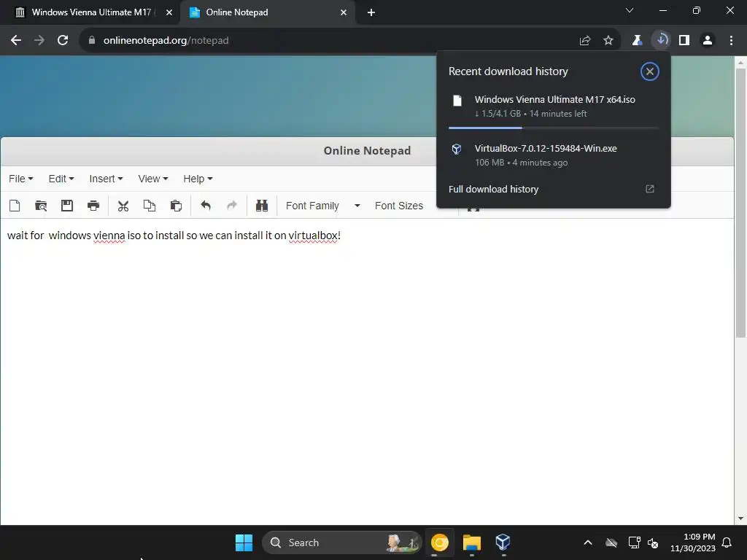Viewport: 747px width, 560px height.
Task: Click the browser Forward arrow
Action: point(39,41)
